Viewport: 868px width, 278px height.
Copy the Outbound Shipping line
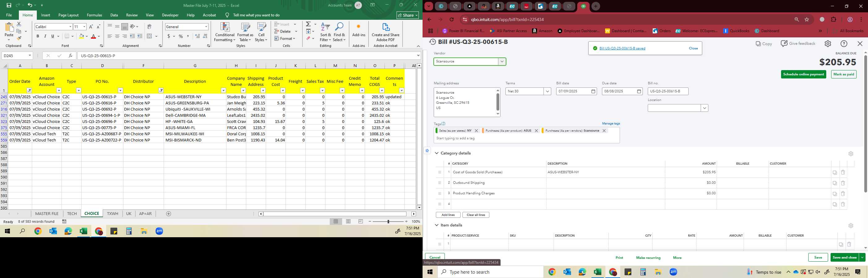[835, 183]
